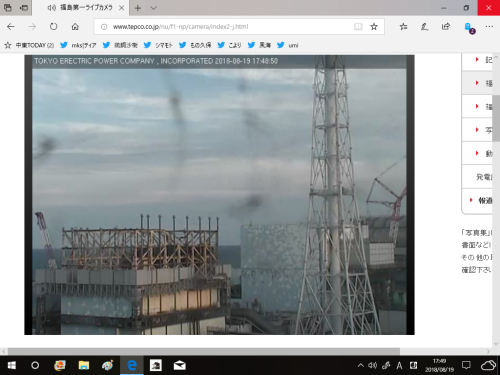The height and width of the screenshot is (375, 500).
Task: Open reading view book icon in address bar
Action: [x=358, y=27]
